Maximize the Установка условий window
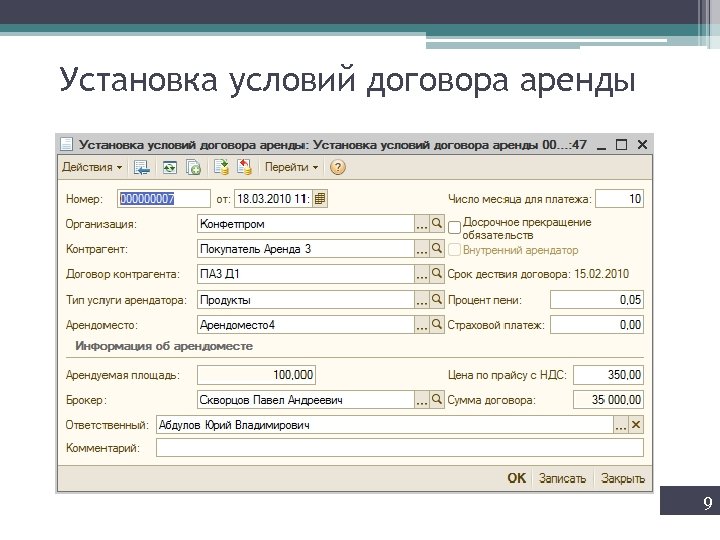 (621, 145)
